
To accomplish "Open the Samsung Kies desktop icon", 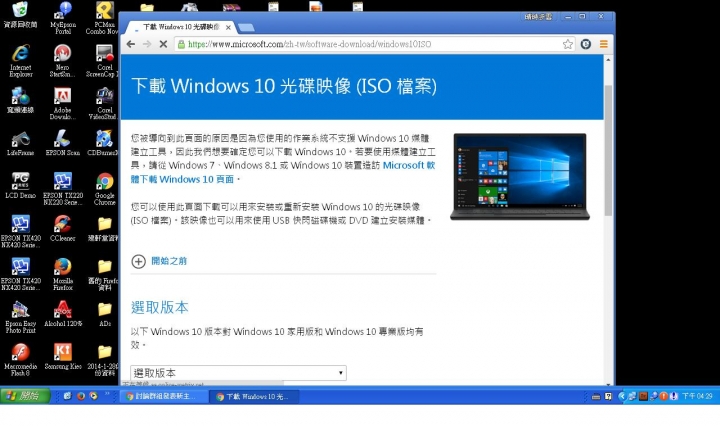I will (63, 356).
